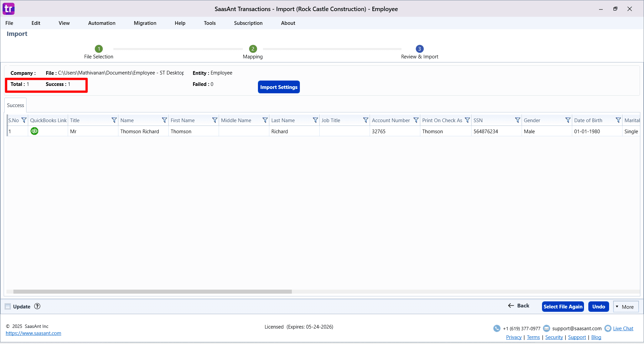Click the support email envelope icon
Viewport: 644px width, 344px height.
click(x=546, y=328)
